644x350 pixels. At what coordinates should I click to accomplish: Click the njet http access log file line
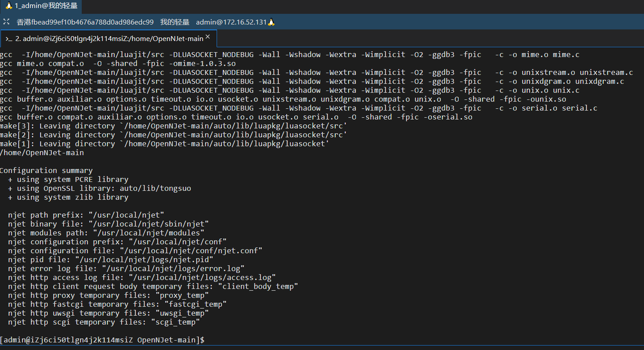[x=142, y=278]
